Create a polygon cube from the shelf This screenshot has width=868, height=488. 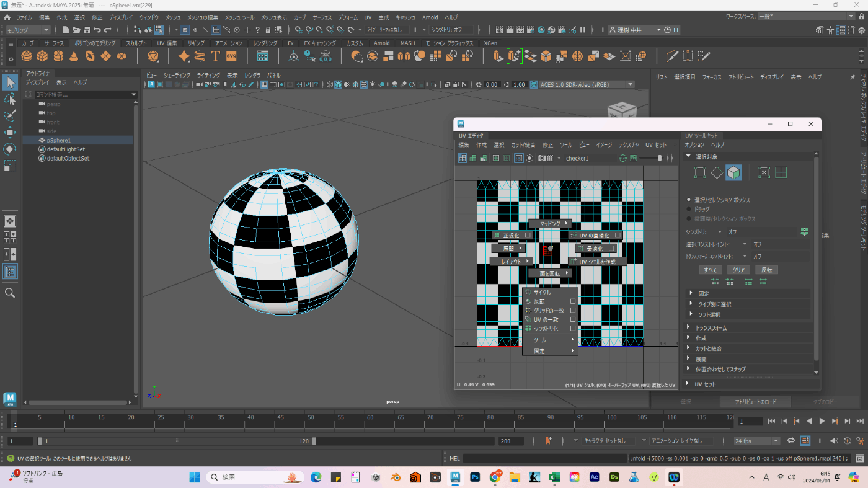42,56
